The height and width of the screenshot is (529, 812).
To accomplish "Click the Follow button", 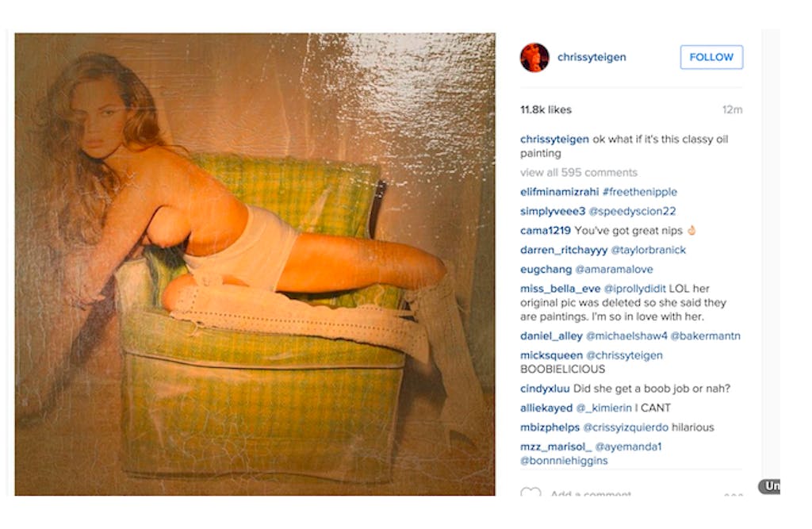I will pyautogui.click(x=711, y=57).
